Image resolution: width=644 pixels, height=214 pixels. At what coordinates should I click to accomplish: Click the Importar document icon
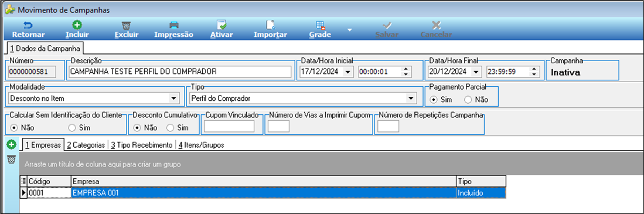tap(270, 25)
